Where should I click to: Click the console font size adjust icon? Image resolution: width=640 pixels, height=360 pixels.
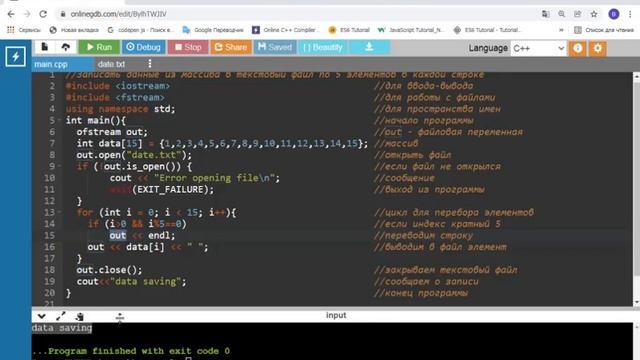point(120,316)
